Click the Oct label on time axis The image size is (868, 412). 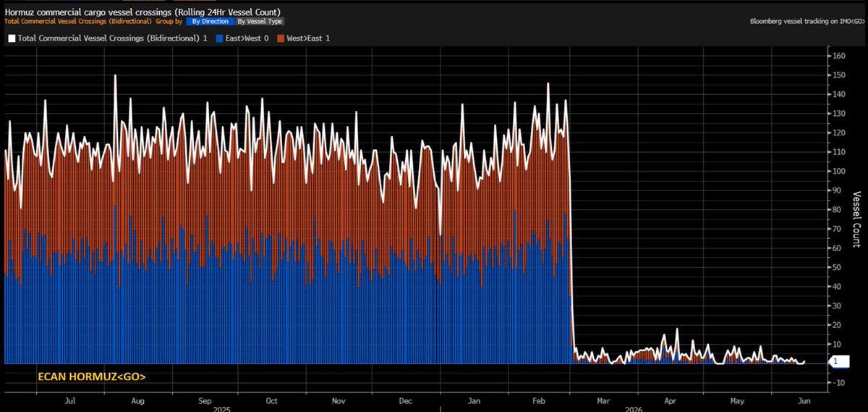click(x=271, y=400)
